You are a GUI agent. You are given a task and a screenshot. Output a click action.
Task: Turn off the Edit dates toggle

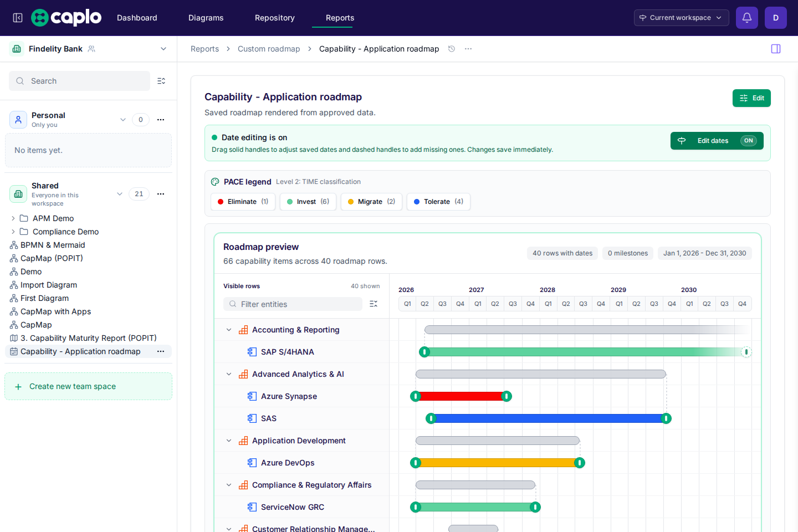(717, 141)
